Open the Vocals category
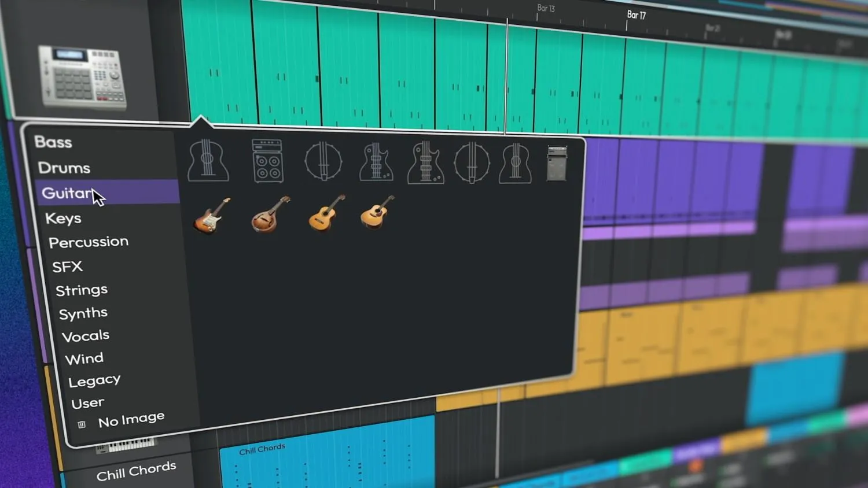This screenshot has width=868, height=488. 86,336
